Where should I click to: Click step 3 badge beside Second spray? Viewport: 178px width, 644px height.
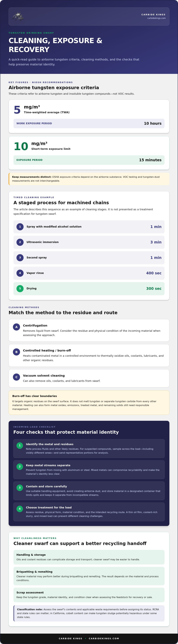[20, 258]
